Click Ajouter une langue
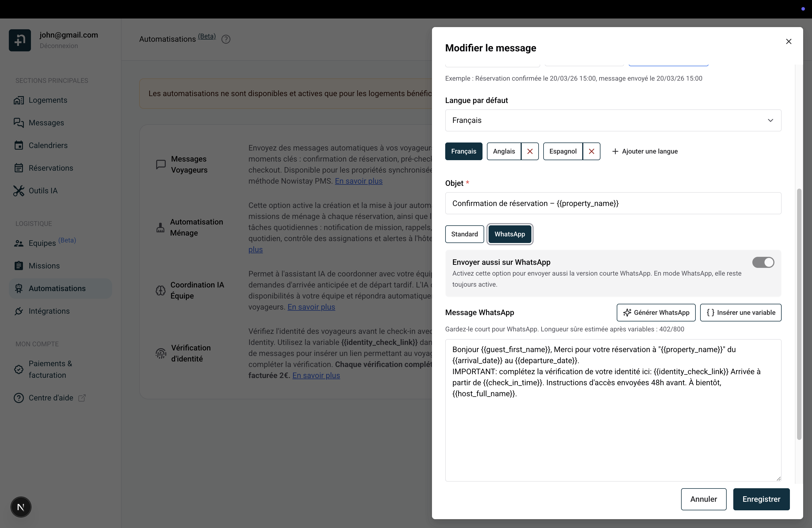This screenshot has height=528, width=812. pyautogui.click(x=645, y=151)
